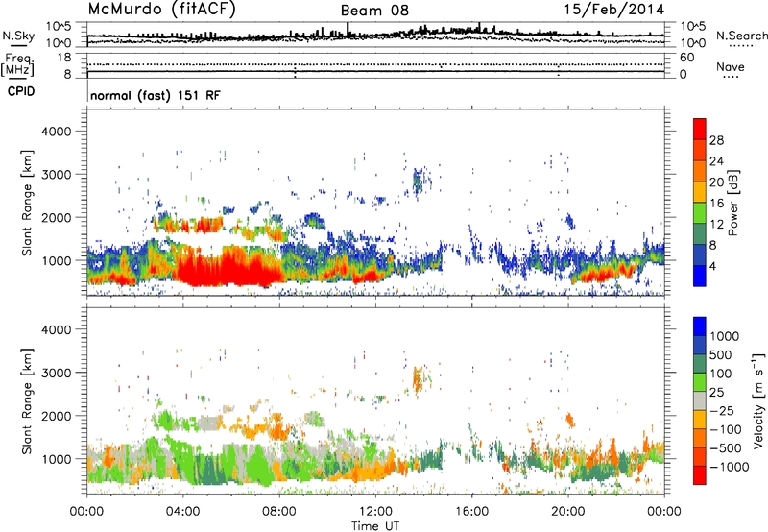The image size is (768, 532).
Task: Click '2000' on velocity panel range axis
Action: 56,417
